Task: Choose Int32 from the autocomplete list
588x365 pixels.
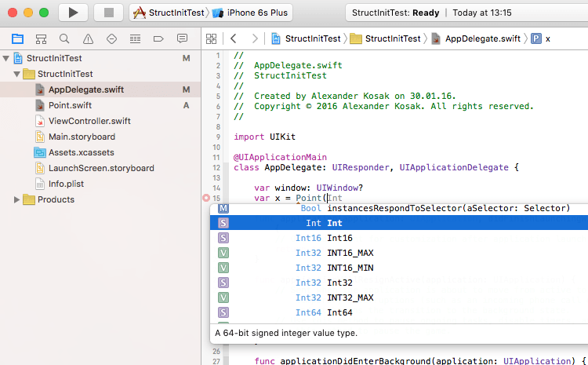Action: click(339, 282)
